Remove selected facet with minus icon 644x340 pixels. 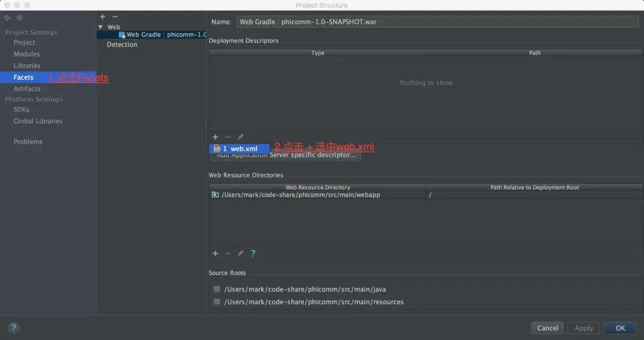tap(115, 16)
